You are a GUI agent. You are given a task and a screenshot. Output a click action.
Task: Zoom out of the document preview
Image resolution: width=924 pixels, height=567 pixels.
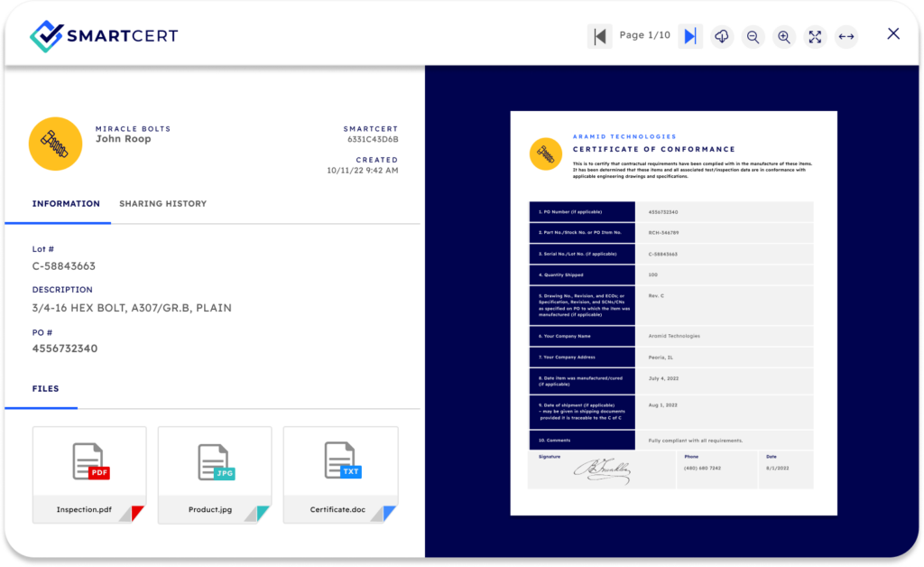click(x=753, y=36)
